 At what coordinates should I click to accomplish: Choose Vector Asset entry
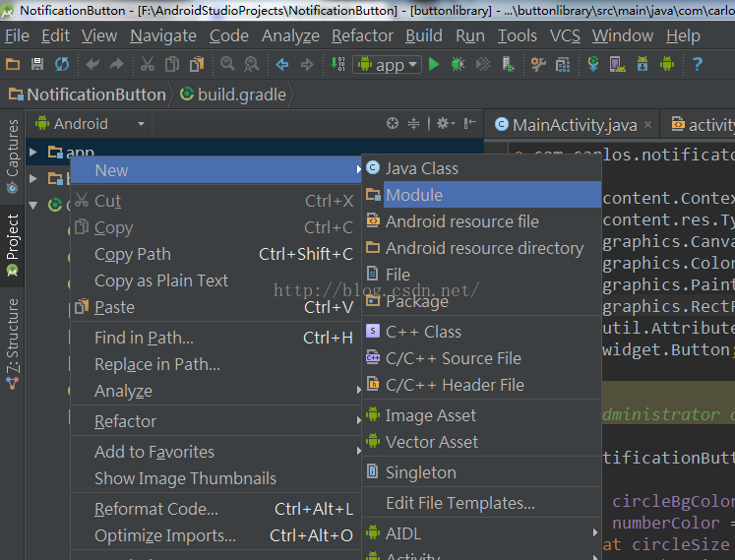(481, 442)
